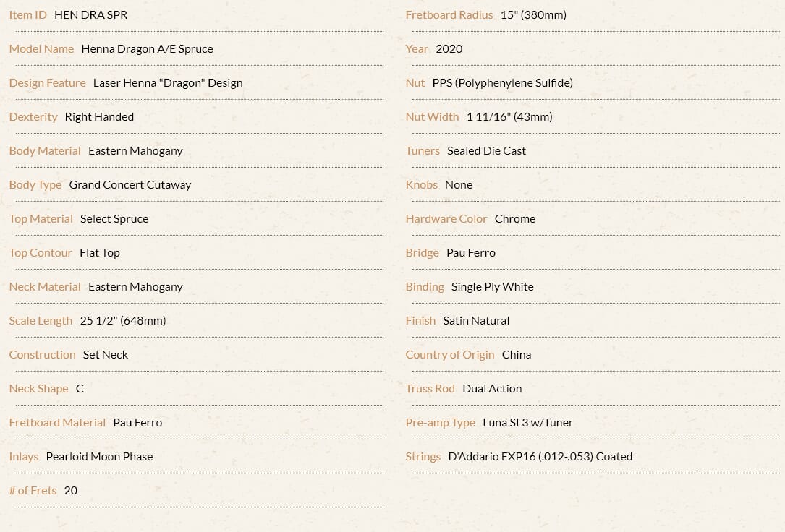The height and width of the screenshot is (532, 785).
Task: Click the Year value 2020
Action: [449, 49]
